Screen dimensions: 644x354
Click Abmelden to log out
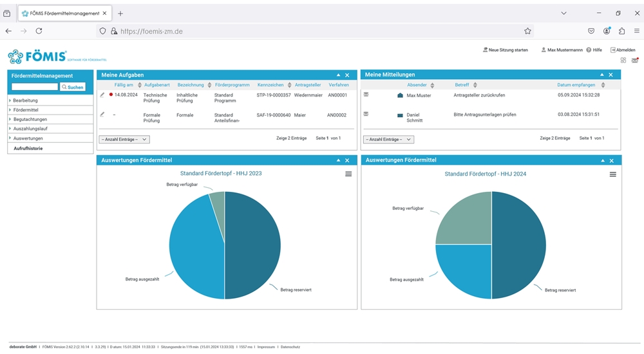[623, 50]
